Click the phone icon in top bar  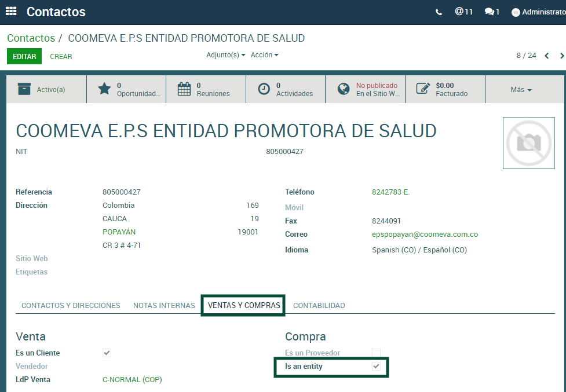[x=439, y=12]
